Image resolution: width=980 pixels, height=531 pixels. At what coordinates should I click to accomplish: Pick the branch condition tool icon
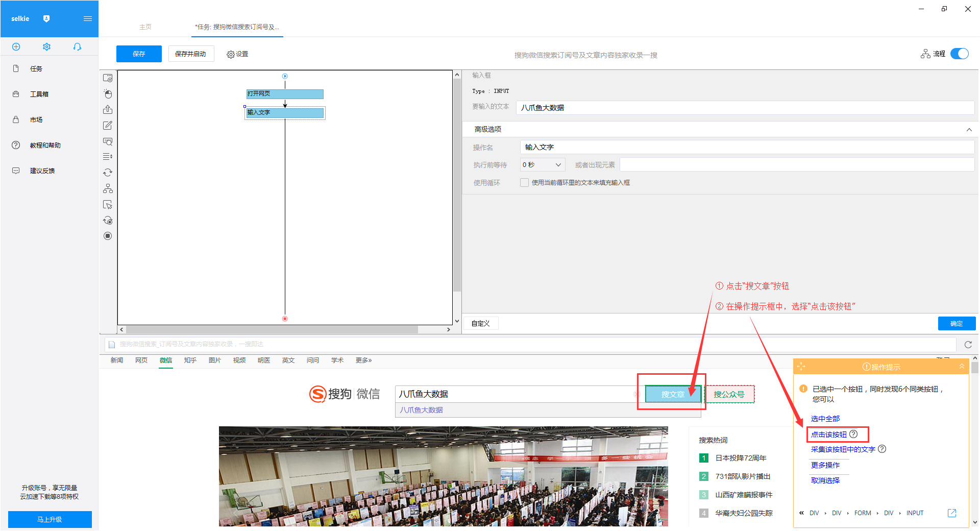pyautogui.click(x=108, y=188)
